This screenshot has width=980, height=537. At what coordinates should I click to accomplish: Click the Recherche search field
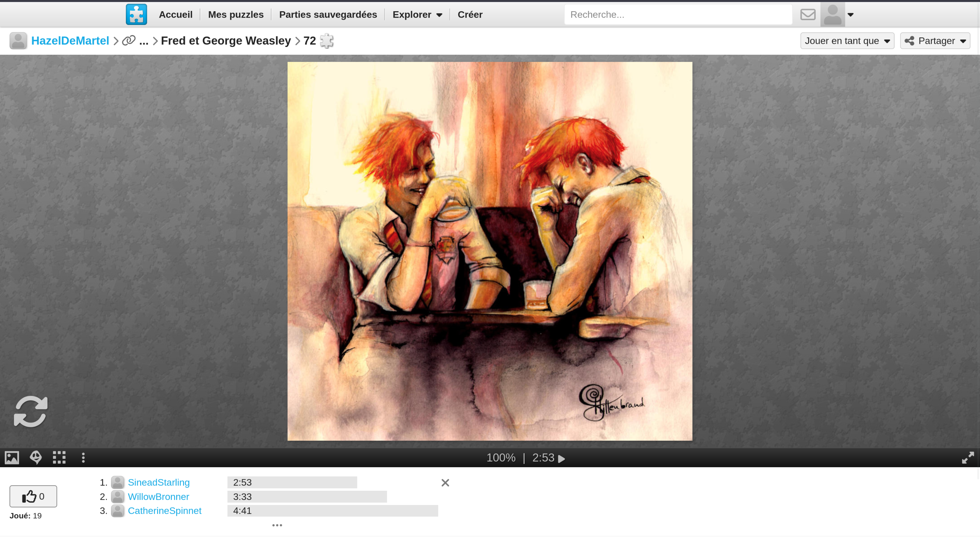coord(678,14)
